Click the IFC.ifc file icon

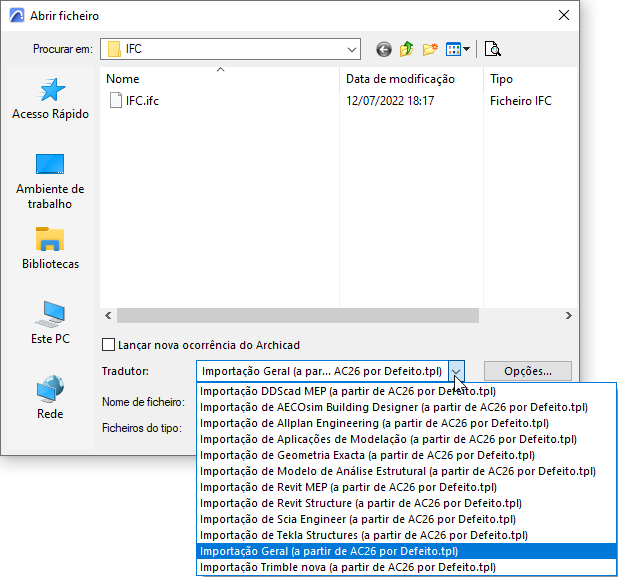click(x=115, y=100)
